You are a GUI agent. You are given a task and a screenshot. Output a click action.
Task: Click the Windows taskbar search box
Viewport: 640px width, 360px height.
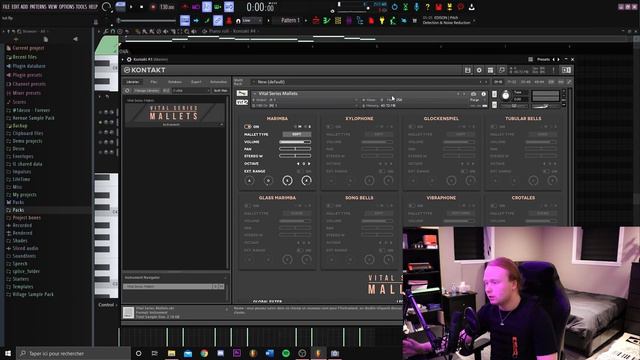[x=73, y=353]
